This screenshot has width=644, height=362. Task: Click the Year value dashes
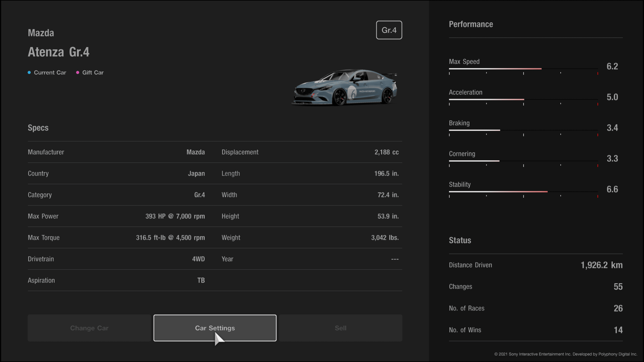pyautogui.click(x=395, y=259)
